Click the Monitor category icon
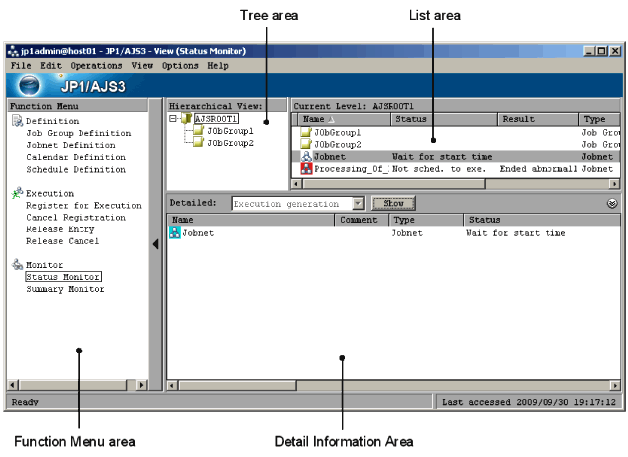 17,264
